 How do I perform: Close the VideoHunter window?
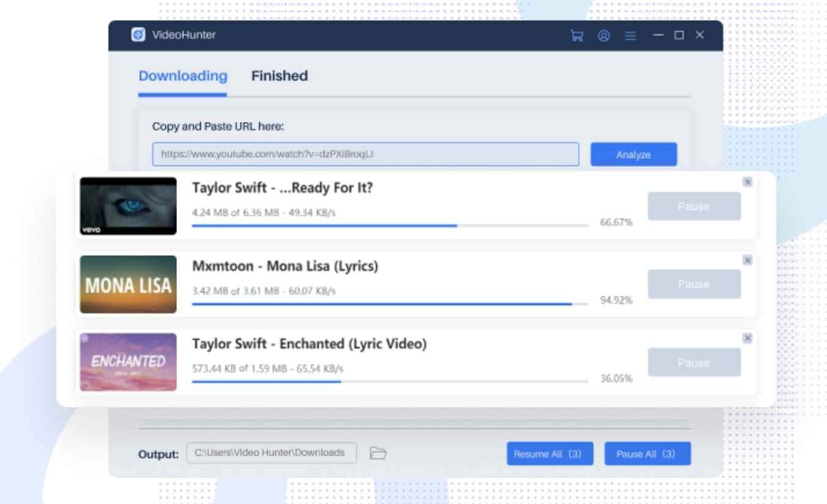click(x=699, y=35)
